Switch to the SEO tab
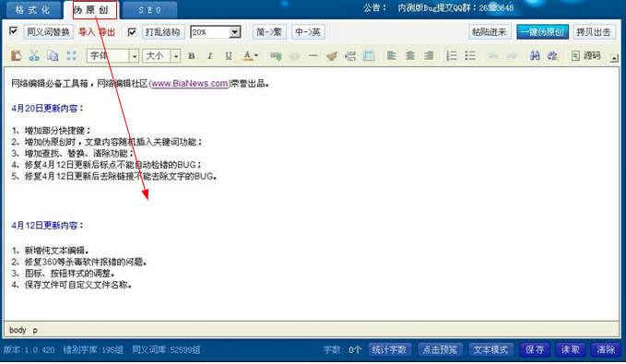The height and width of the screenshot is (364, 626). (149, 10)
